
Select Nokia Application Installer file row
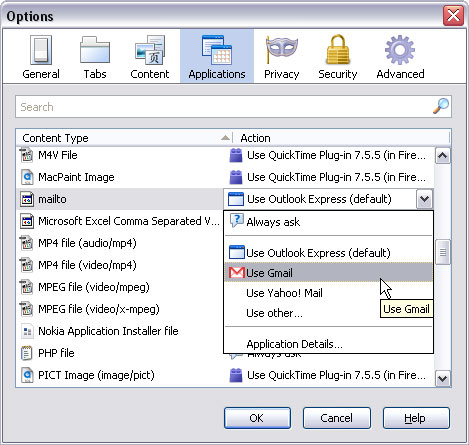(119, 331)
